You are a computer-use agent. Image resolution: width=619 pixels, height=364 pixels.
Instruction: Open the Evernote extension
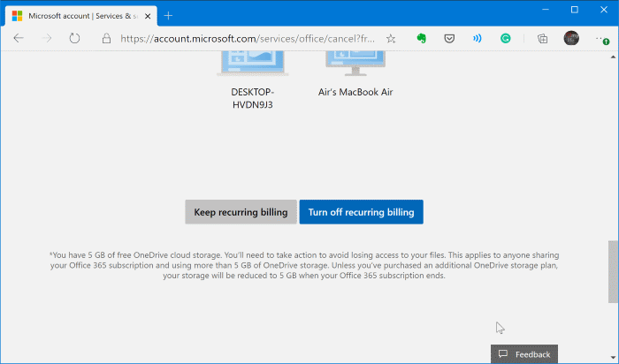click(x=422, y=38)
